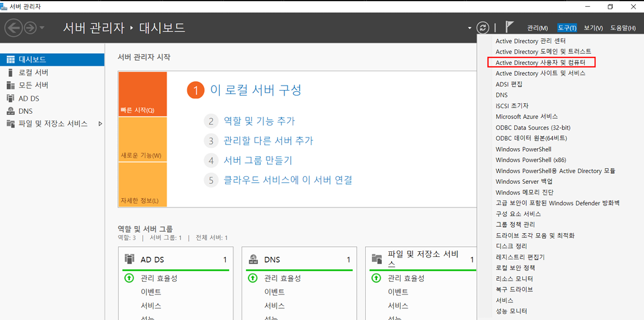The height and width of the screenshot is (320, 644).
Task: Click 관리 효율성 in AD DS tile
Action: (159, 278)
